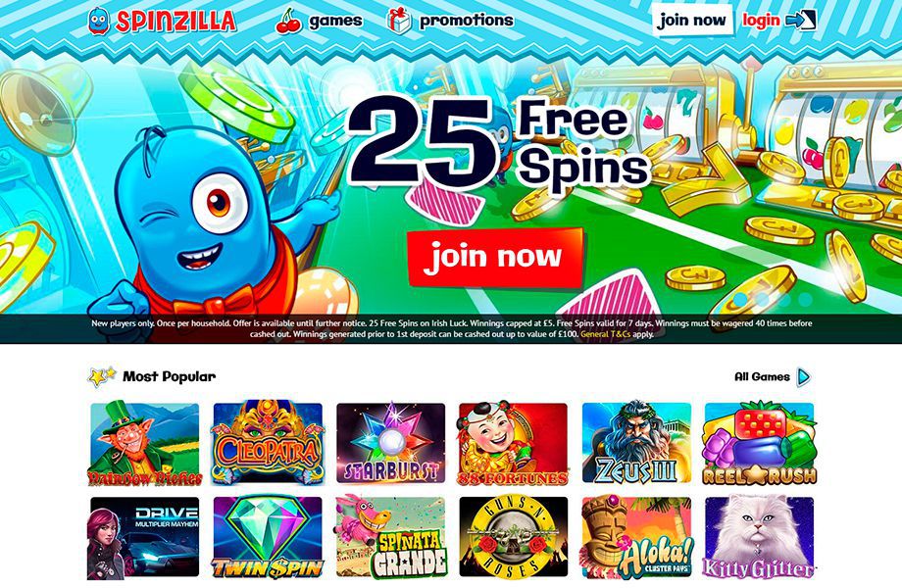This screenshot has height=588, width=902.
Task: Click the Most Popular stars icon
Action: [x=101, y=377]
